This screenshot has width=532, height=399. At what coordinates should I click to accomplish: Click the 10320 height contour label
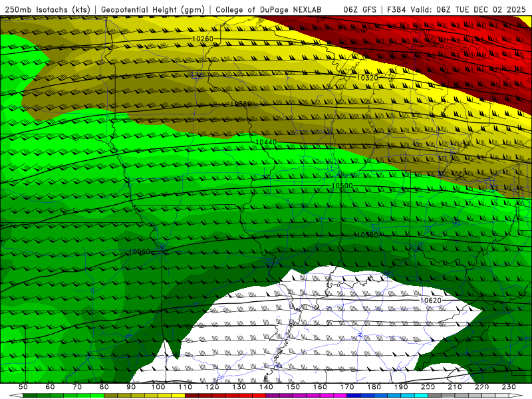pos(368,78)
